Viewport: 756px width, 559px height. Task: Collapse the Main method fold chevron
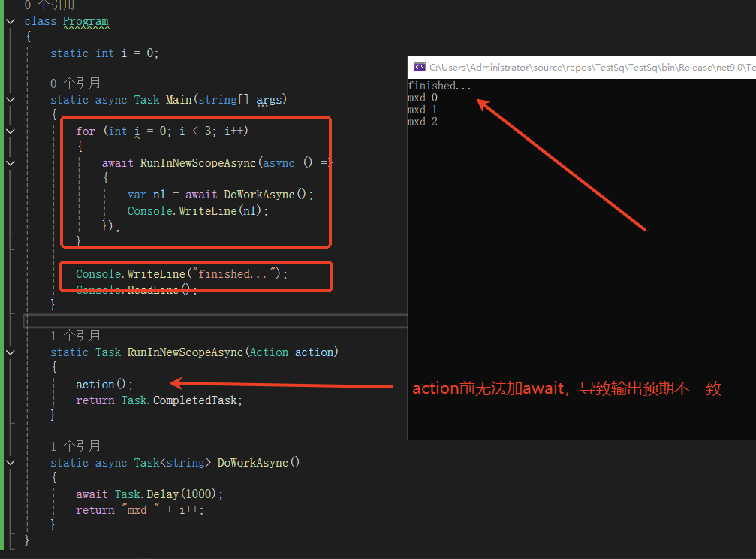(x=11, y=99)
